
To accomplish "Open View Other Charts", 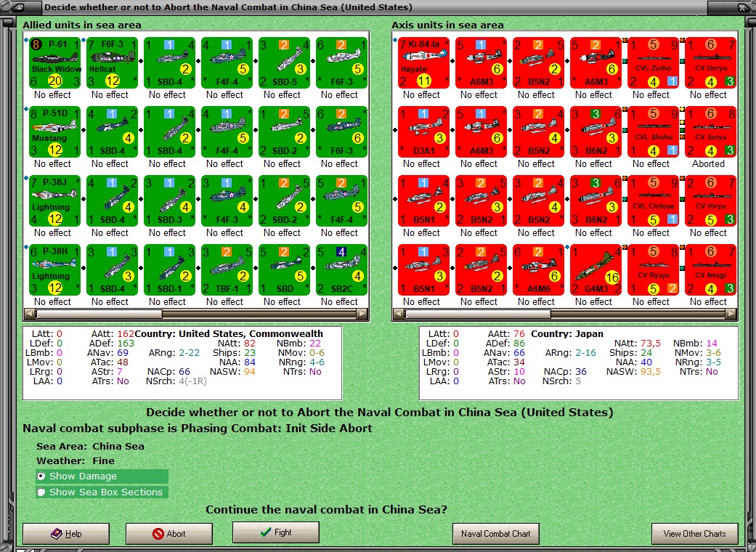I will point(695,534).
